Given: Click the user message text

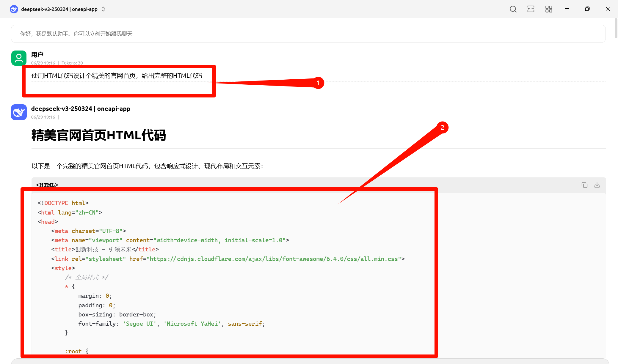Looking at the screenshot, I should pos(117,76).
